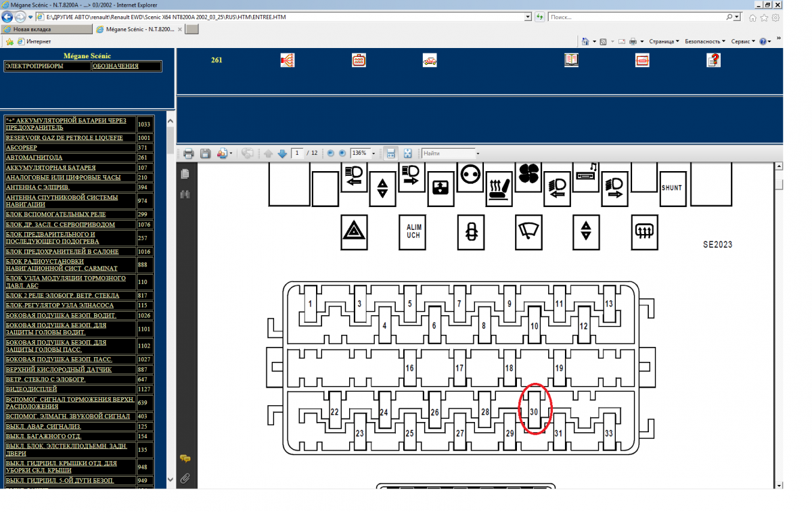Open the 'Страница' menu
The height and width of the screenshot is (512, 812).
click(x=664, y=41)
